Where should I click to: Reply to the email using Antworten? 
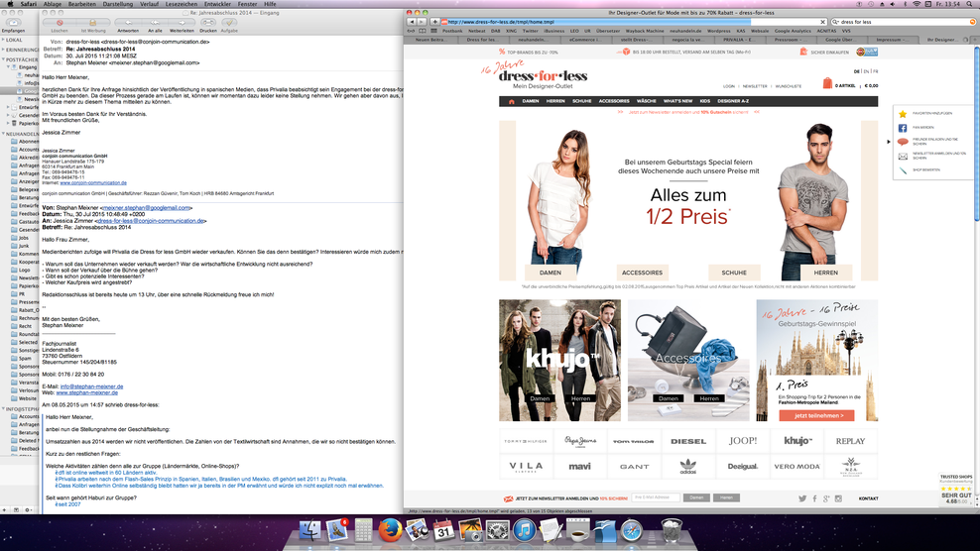[128, 23]
